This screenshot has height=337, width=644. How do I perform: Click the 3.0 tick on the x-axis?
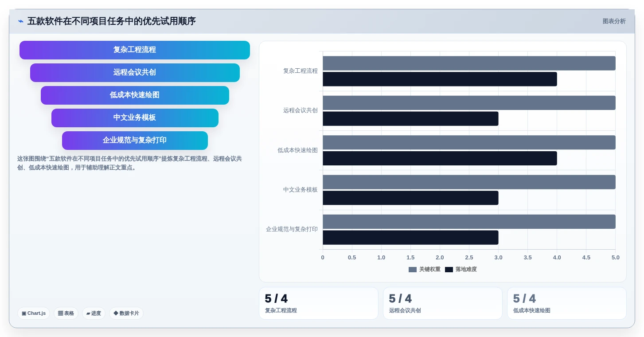(x=498, y=258)
